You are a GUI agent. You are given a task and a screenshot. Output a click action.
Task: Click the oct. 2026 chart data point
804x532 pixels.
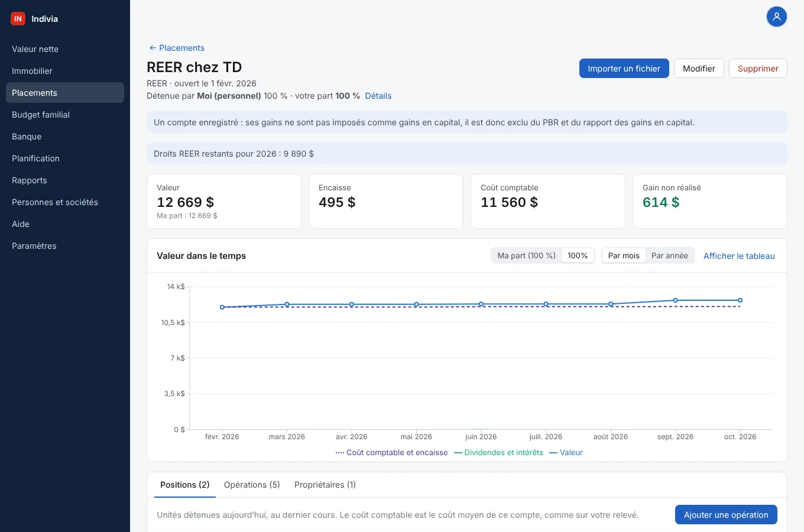pyautogui.click(x=740, y=300)
